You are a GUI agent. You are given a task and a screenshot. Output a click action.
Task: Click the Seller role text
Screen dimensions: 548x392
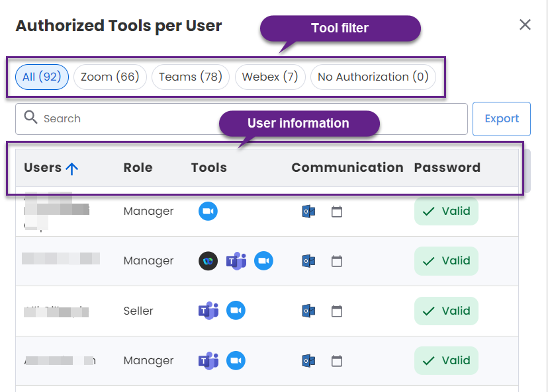click(x=138, y=311)
